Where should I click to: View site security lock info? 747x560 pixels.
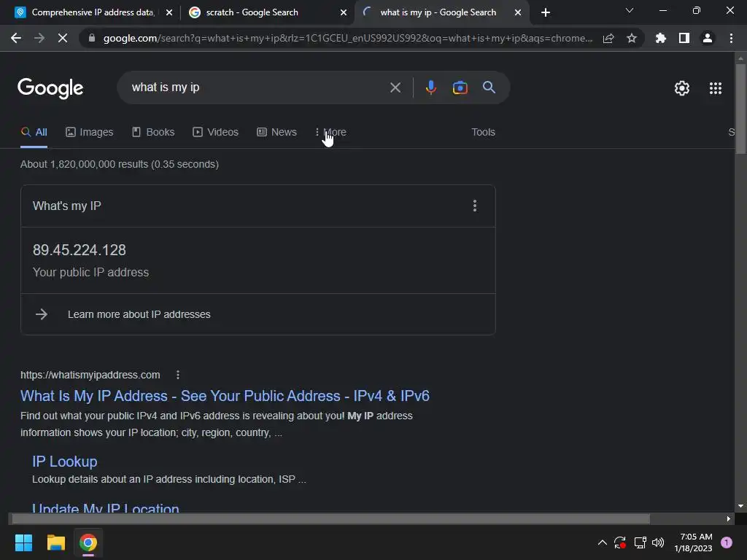[x=92, y=38]
